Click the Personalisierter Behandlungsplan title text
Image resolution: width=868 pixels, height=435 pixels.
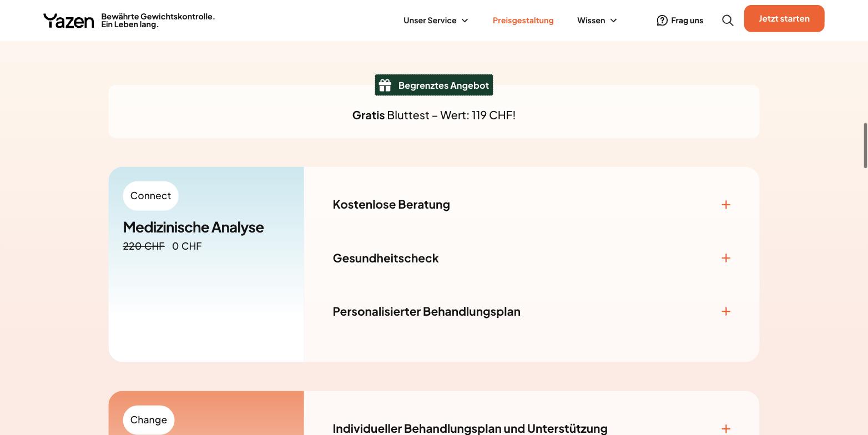pyautogui.click(x=427, y=311)
